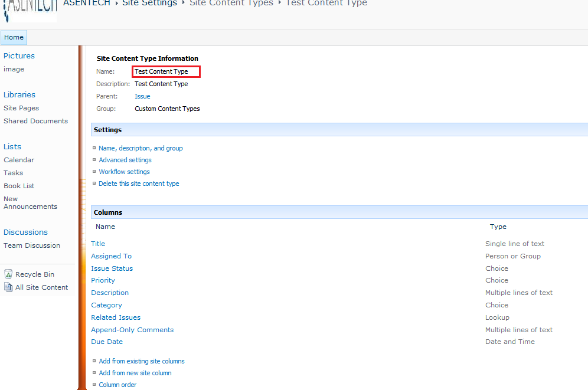Click the bullet icon beside Workflow settings

94,172
